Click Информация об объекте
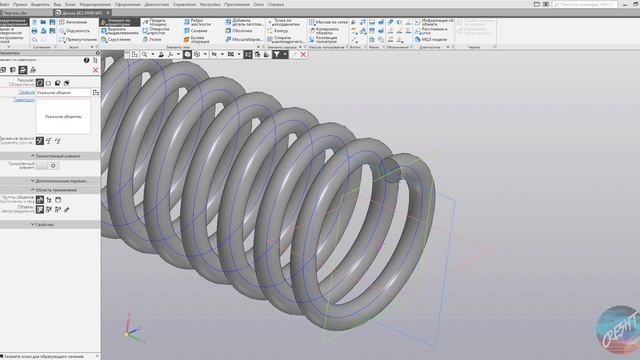The height and width of the screenshot is (360, 640). 434,22
